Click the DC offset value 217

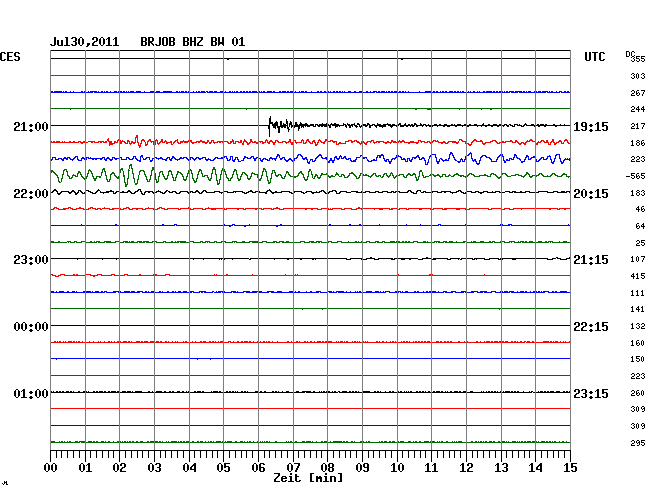coord(638,126)
